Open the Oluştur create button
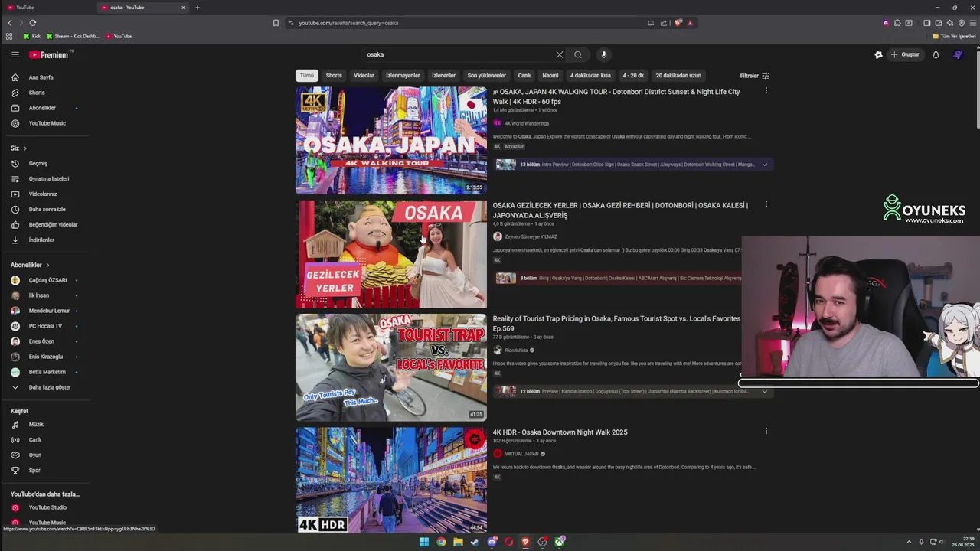 [904, 54]
